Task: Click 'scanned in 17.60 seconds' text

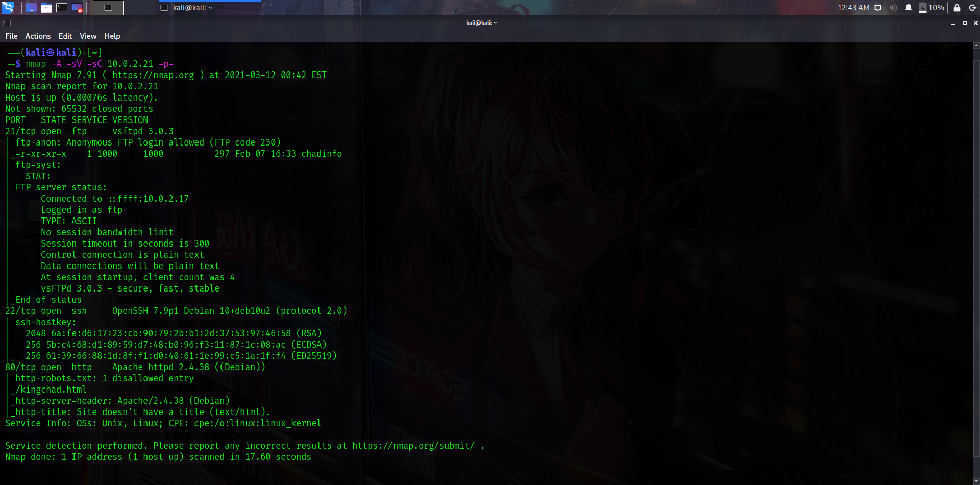Action: (250, 457)
